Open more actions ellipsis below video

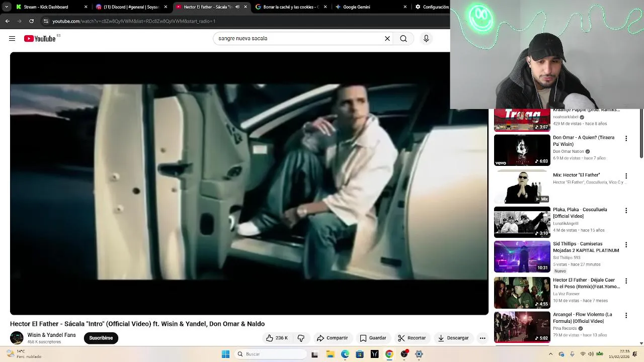click(482, 338)
